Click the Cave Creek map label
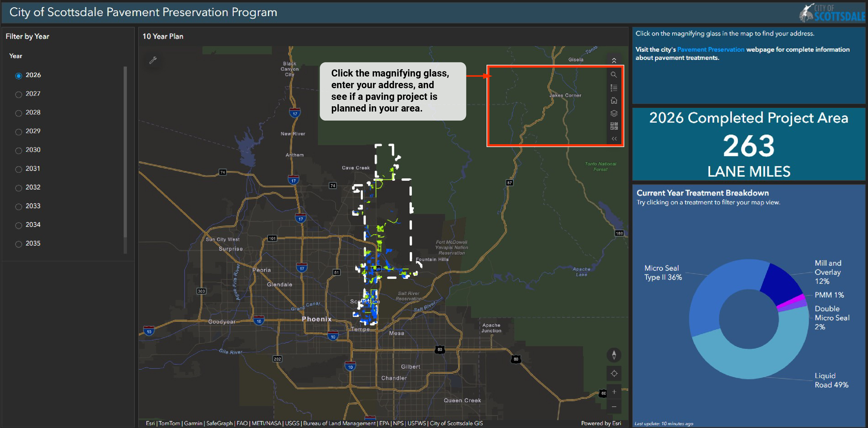 [356, 168]
